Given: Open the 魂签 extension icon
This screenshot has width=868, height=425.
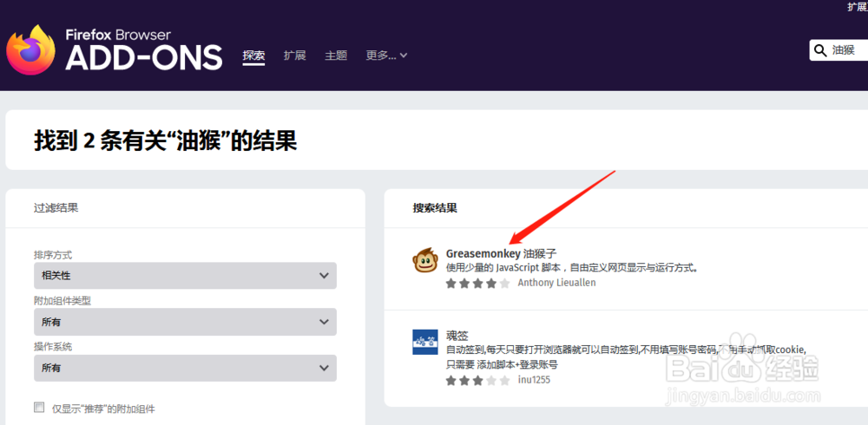Looking at the screenshot, I should tap(425, 342).
